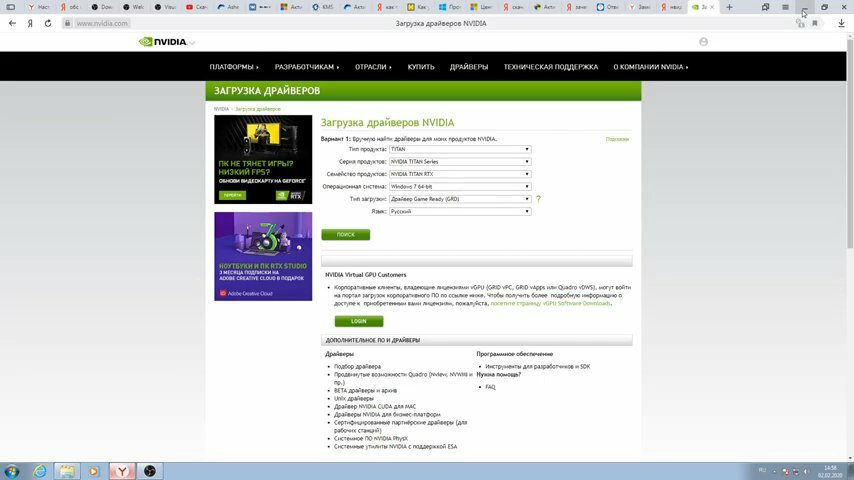Click the green ПОИСК button
Screen dimensions: 854x480
click(x=345, y=234)
